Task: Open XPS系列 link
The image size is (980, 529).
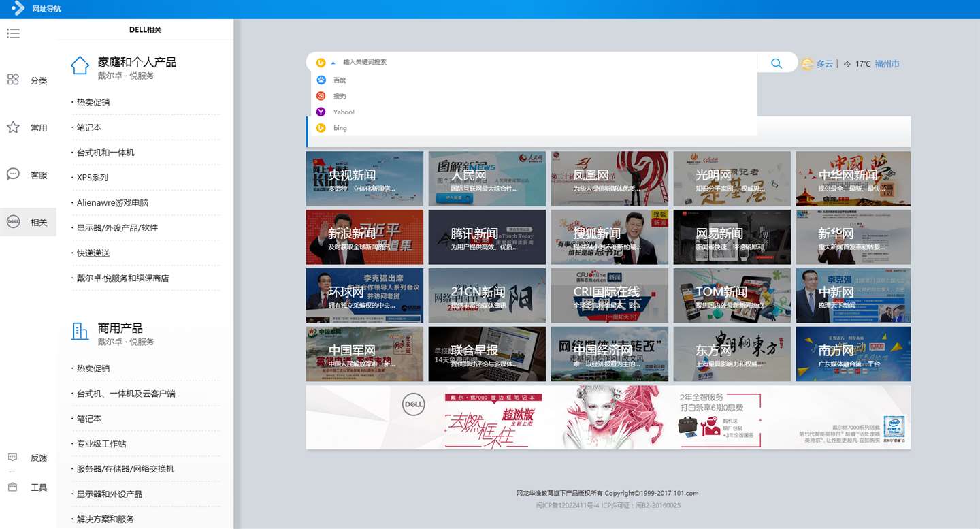Action: pyautogui.click(x=93, y=178)
